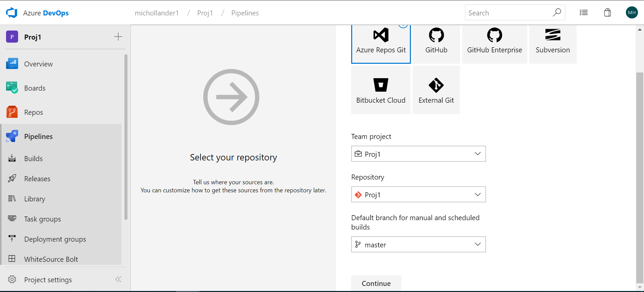The width and height of the screenshot is (644, 292).
Task: Choose Bitbucket Cloud as source
Action: pyautogui.click(x=381, y=90)
